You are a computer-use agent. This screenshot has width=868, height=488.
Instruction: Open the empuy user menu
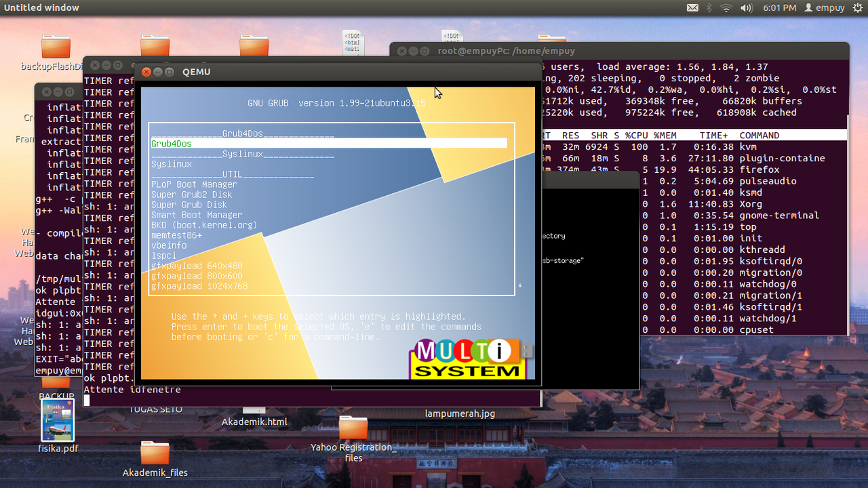(825, 7)
